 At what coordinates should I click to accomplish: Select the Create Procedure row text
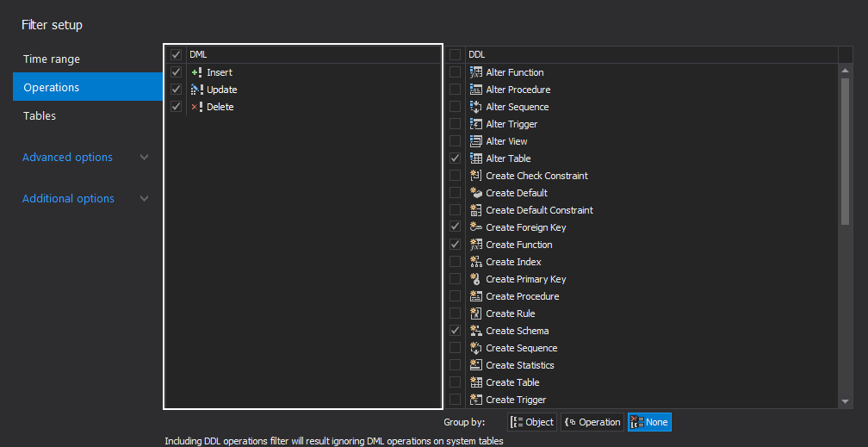pyautogui.click(x=523, y=296)
